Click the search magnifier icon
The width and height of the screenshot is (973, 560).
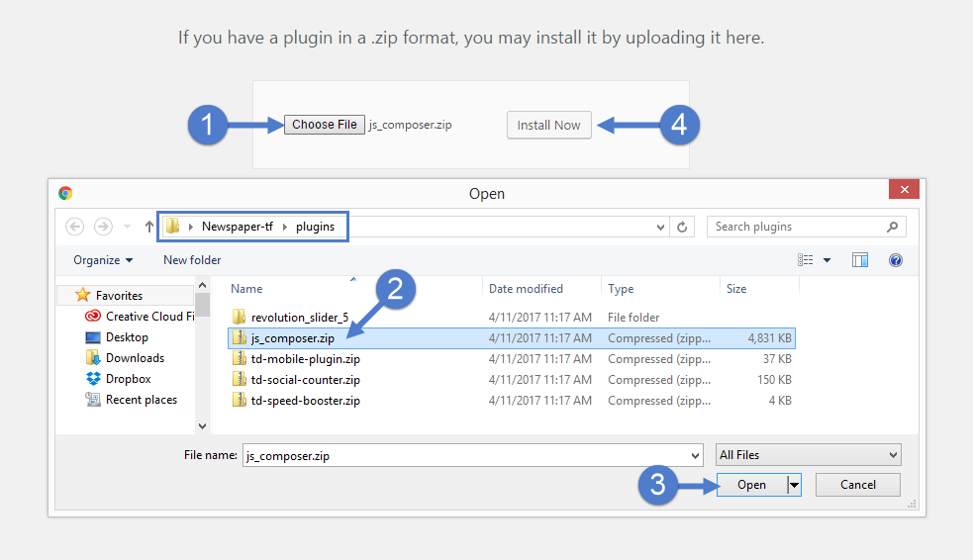893,227
